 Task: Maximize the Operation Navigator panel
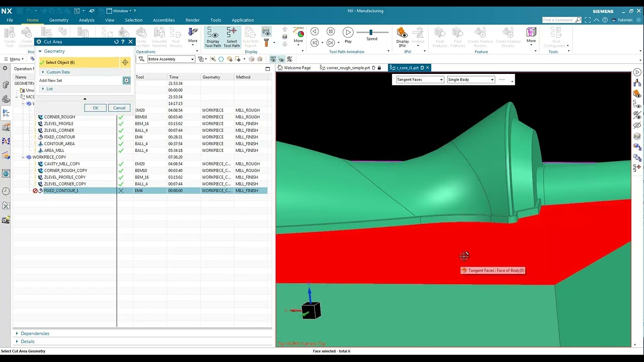[x=268, y=69]
